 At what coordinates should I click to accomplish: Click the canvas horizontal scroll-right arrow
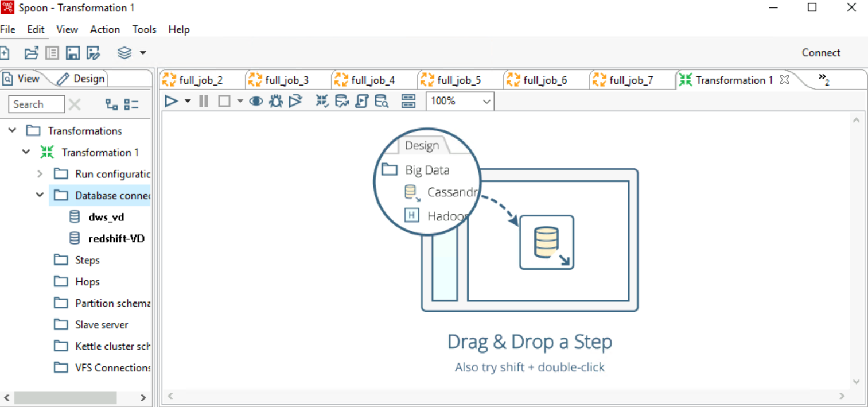(842, 396)
